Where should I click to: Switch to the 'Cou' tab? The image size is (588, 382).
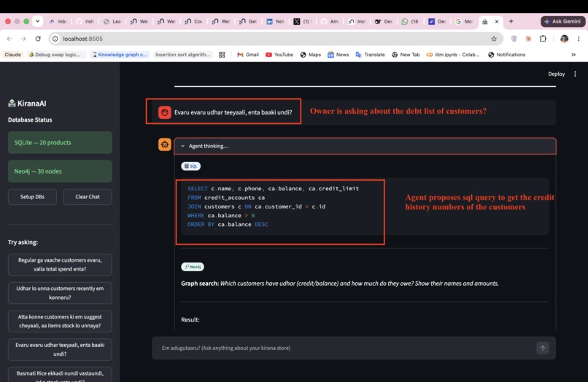[193, 21]
